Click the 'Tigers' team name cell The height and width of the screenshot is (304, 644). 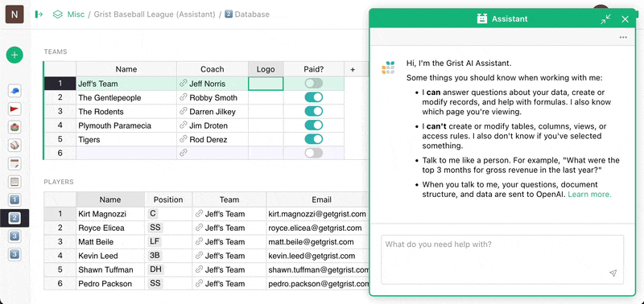126,139
